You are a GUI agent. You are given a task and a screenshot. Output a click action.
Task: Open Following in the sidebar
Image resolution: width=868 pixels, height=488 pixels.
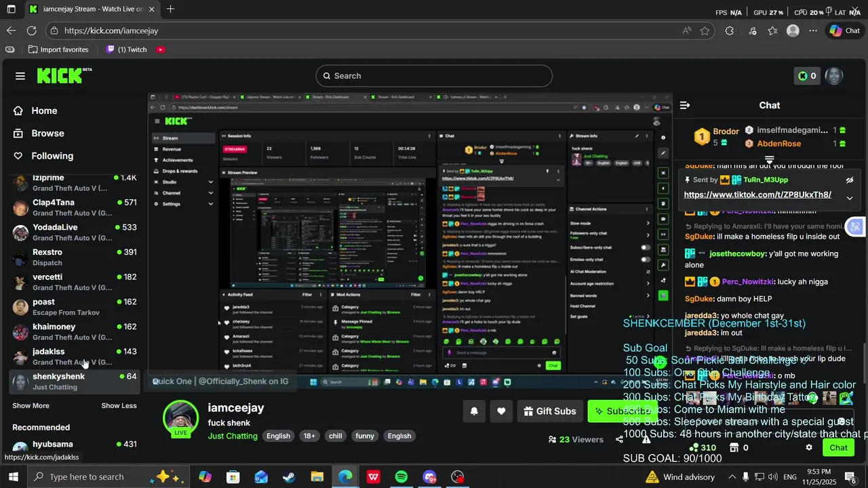[76, 156]
